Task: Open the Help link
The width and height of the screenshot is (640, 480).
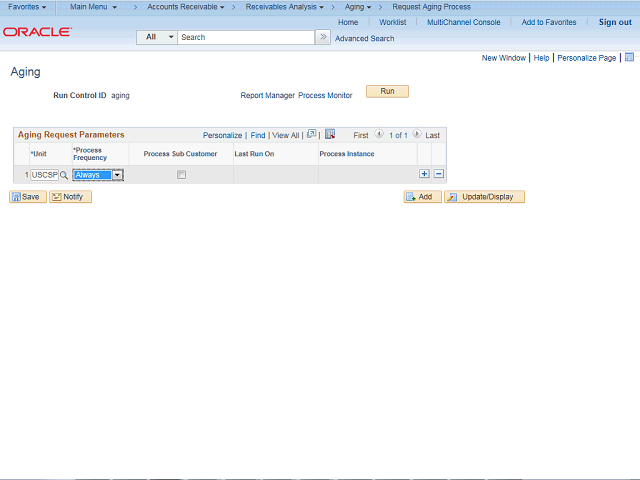Action: [541, 58]
